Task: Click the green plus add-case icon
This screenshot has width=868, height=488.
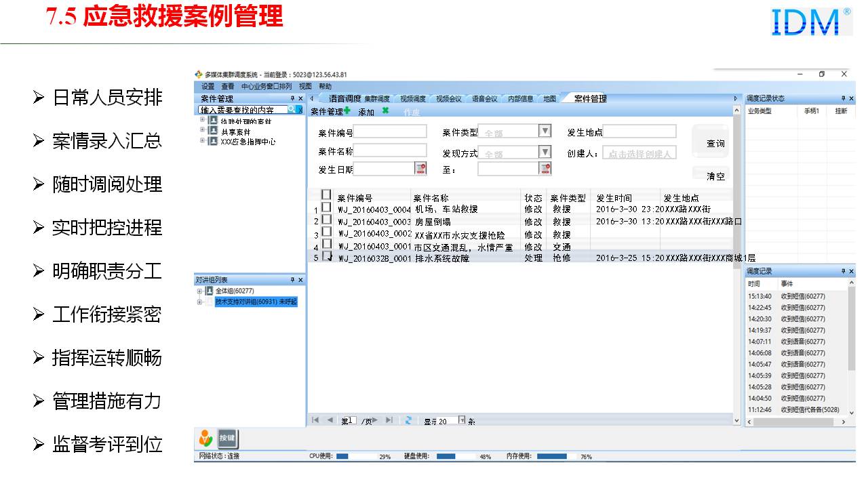Action: coord(347,111)
